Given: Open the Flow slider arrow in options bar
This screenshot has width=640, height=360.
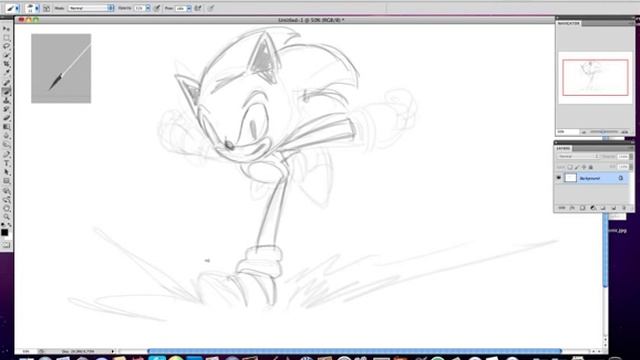Looking at the screenshot, I should [189, 8].
